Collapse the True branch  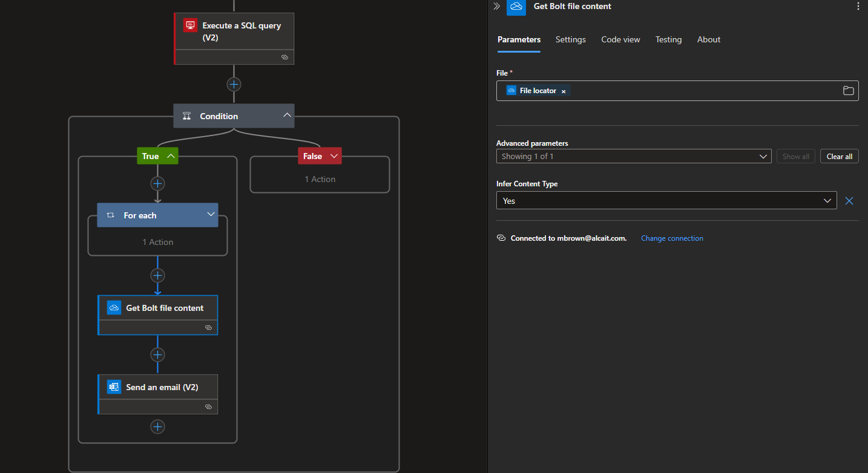tap(171, 156)
